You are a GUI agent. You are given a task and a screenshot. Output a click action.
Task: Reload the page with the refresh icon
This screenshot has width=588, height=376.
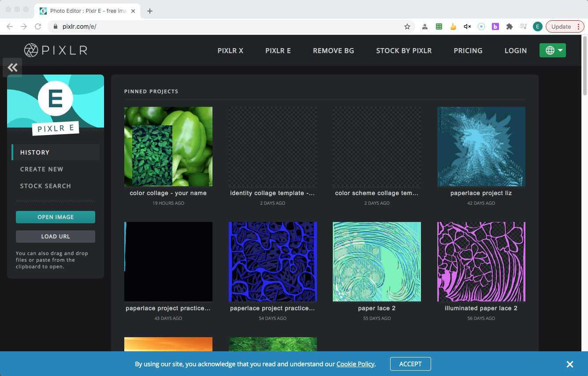pyautogui.click(x=38, y=26)
